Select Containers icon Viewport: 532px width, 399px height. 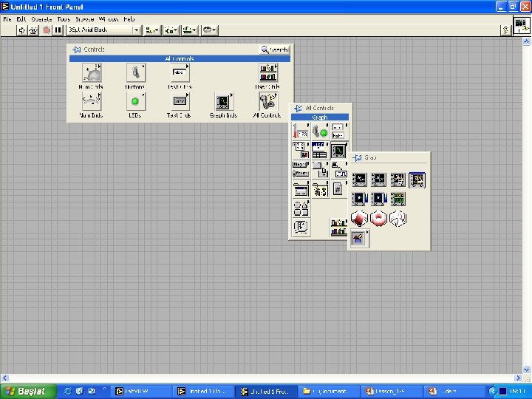(320, 169)
